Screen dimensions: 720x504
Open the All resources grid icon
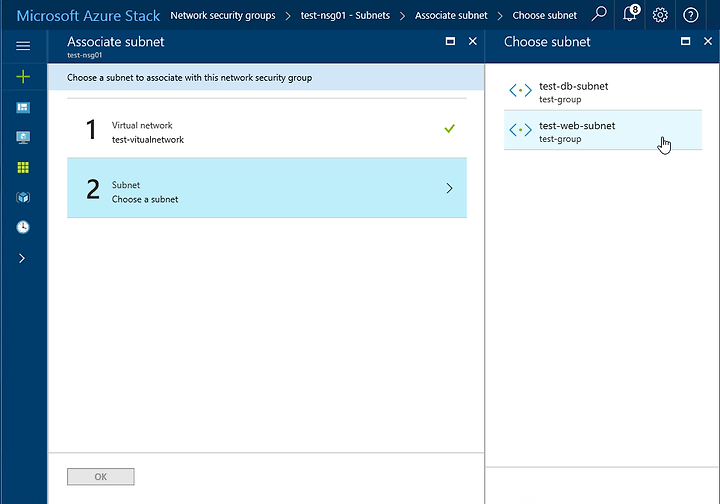23,167
